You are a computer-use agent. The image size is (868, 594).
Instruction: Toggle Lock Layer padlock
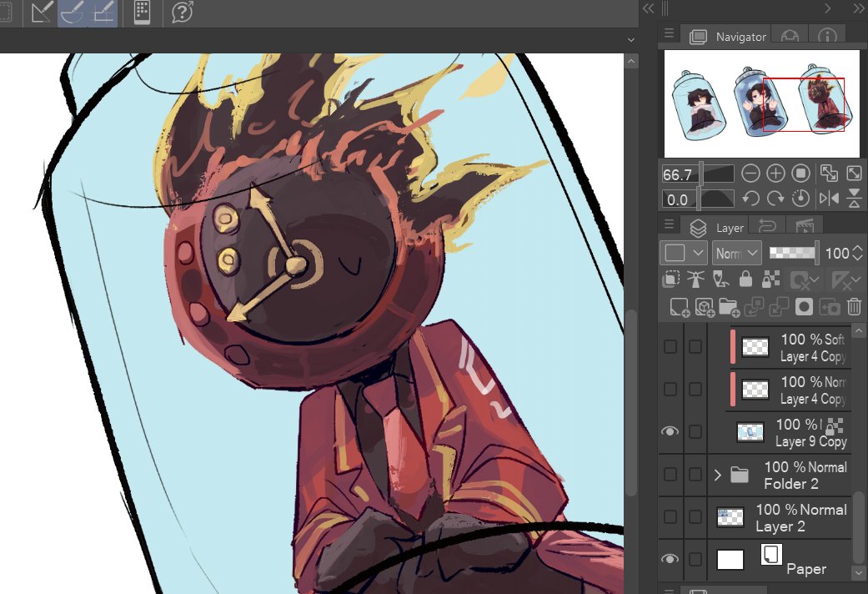(x=745, y=279)
